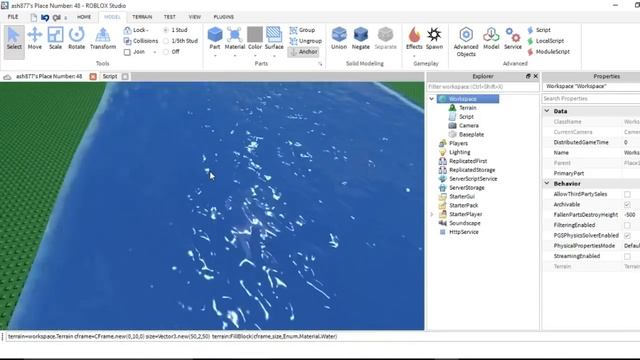Toggle the Collisions option

click(x=140, y=41)
